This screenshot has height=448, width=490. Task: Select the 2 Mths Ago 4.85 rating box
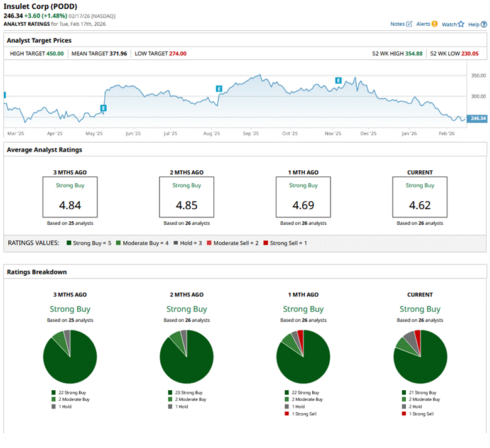coord(187,197)
